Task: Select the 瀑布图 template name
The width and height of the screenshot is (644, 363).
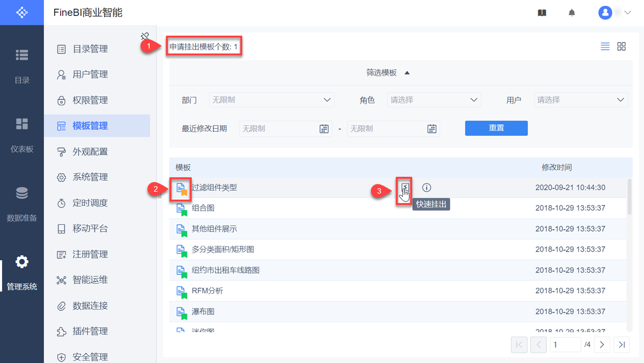Action: 203,311
